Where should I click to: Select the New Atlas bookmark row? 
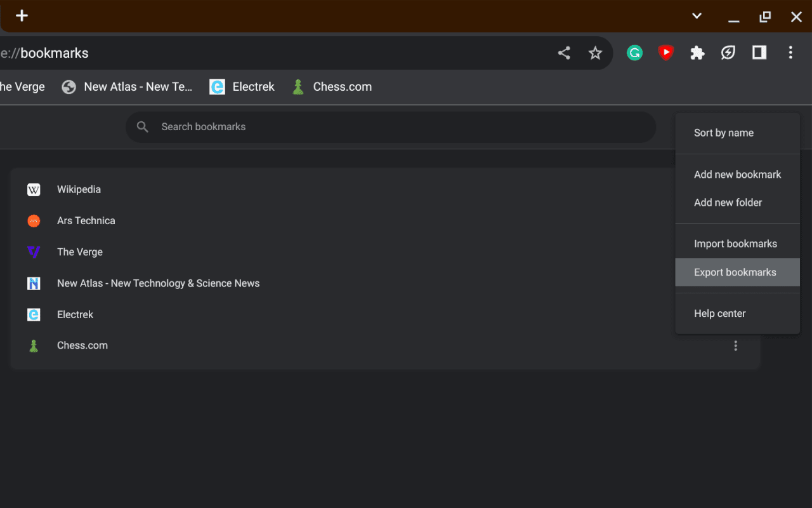click(385, 283)
